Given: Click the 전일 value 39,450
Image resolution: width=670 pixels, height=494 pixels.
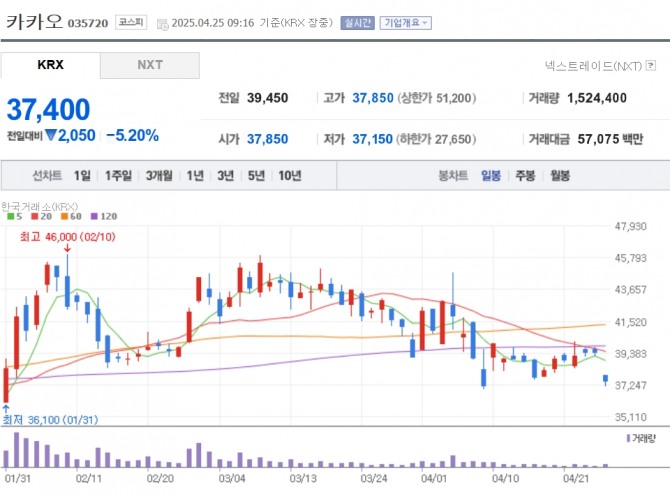Looking at the screenshot, I should (267, 98).
